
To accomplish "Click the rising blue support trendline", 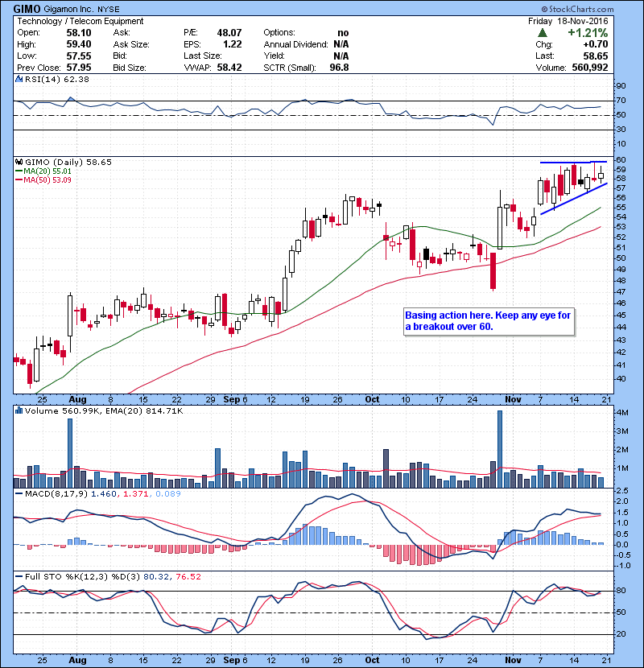I will pos(574,199).
